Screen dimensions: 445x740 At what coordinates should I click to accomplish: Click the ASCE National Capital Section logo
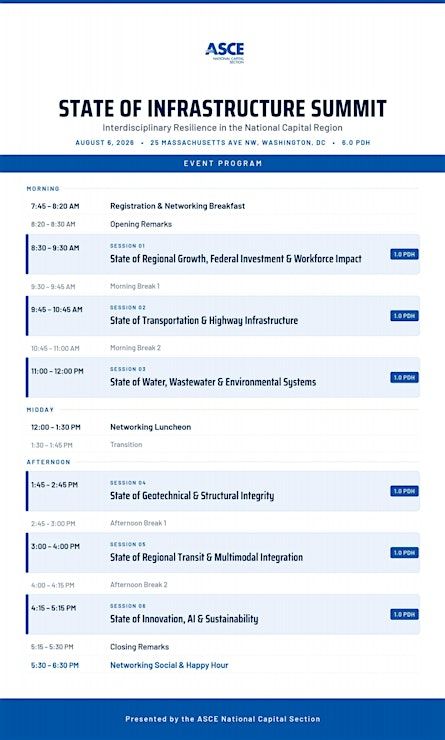(225, 53)
